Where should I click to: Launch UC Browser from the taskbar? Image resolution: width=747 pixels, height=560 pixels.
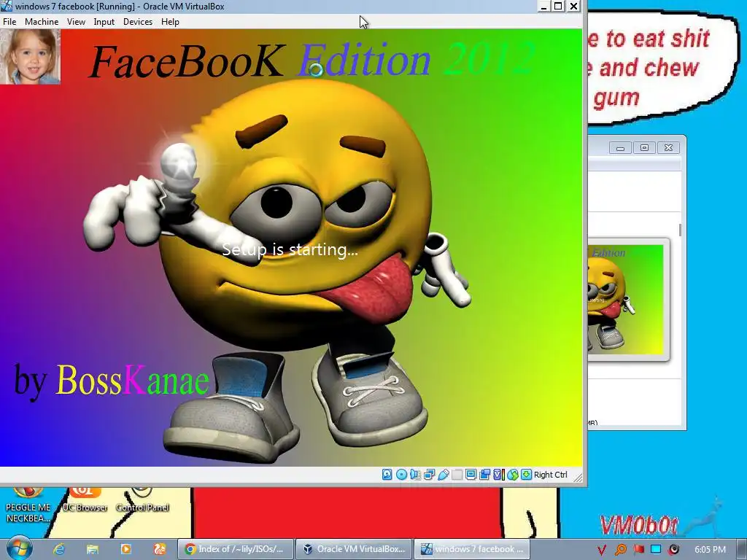(x=159, y=549)
